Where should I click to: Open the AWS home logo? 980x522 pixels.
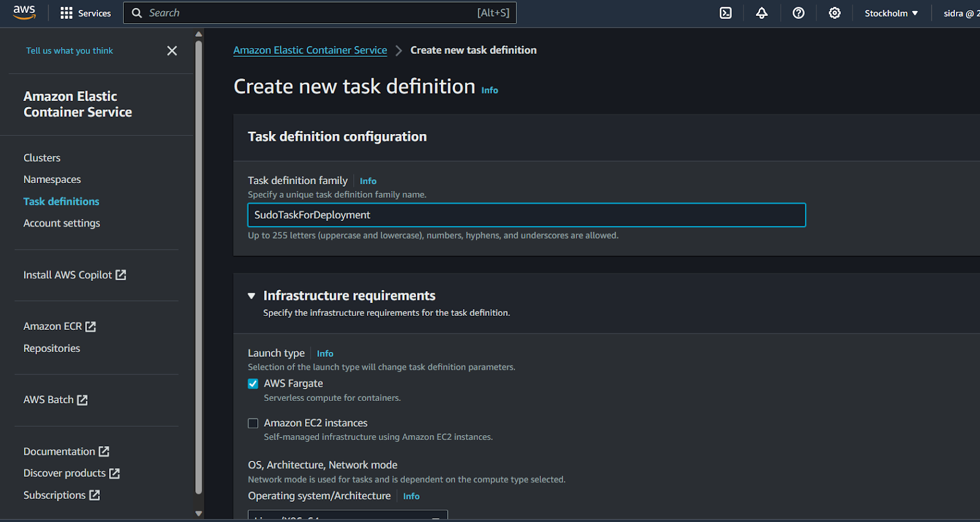pyautogui.click(x=24, y=12)
